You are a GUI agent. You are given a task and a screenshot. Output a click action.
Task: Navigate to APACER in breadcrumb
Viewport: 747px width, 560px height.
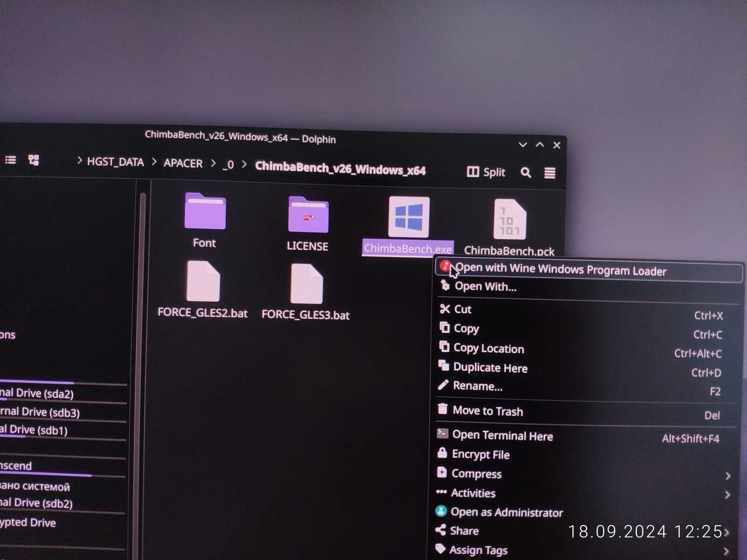(183, 163)
